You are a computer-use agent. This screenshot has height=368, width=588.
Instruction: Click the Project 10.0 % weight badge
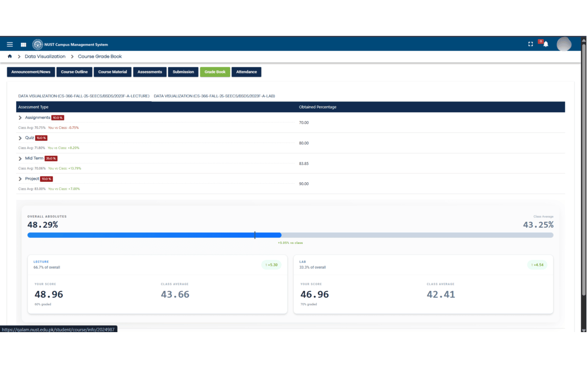coord(46,178)
